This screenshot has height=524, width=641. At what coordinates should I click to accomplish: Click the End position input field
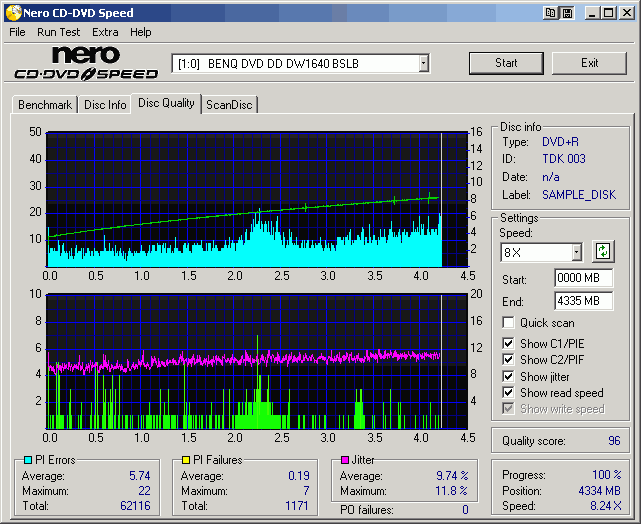583,301
